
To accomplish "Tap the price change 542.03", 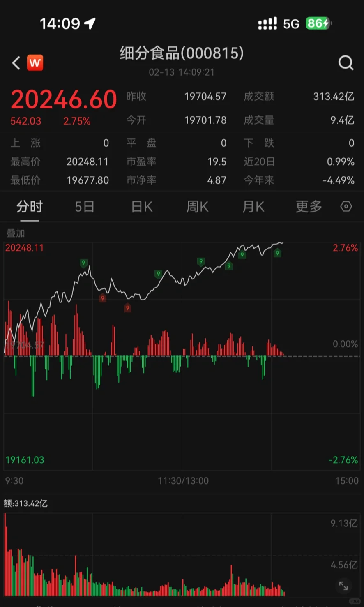I will click(x=26, y=121).
